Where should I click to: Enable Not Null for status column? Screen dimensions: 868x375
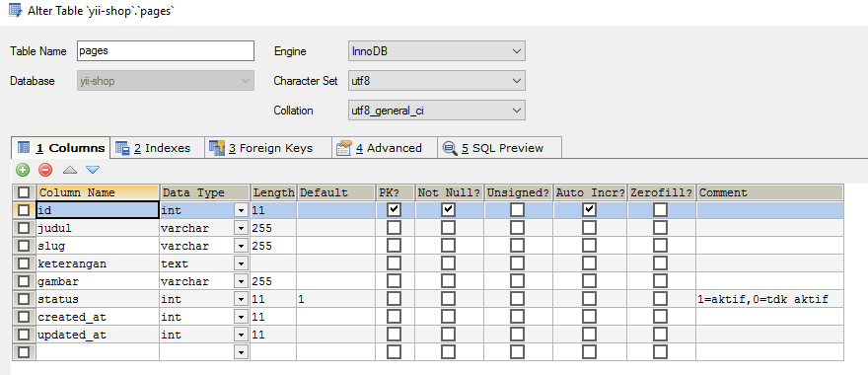point(449,299)
